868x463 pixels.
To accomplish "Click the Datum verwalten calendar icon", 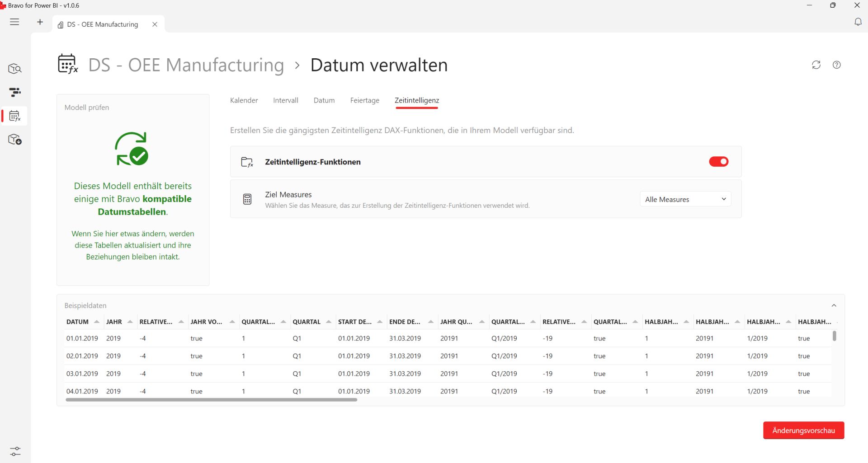I will coord(68,64).
